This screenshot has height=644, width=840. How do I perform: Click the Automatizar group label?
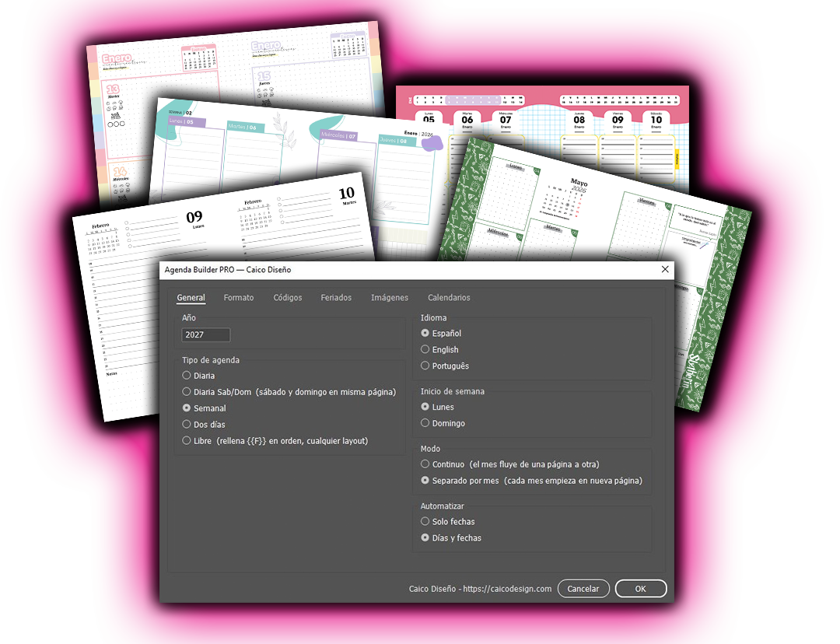(x=442, y=506)
